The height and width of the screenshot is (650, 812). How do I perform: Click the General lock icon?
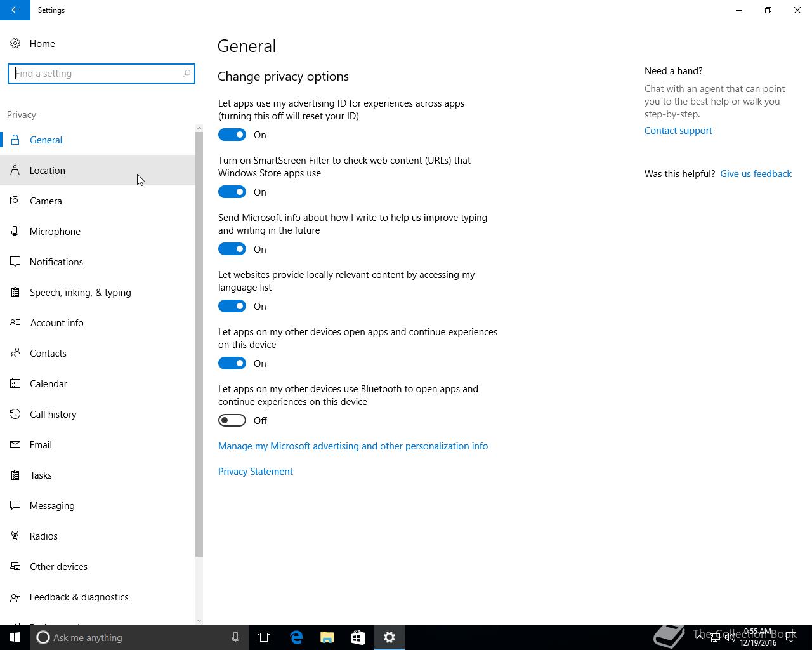pyautogui.click(x=15, y=140)
